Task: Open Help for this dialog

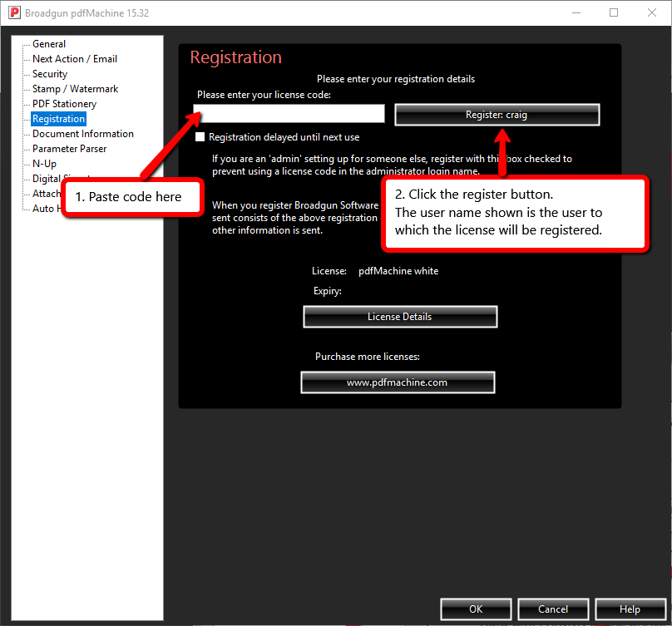Action: pos(630,609)
